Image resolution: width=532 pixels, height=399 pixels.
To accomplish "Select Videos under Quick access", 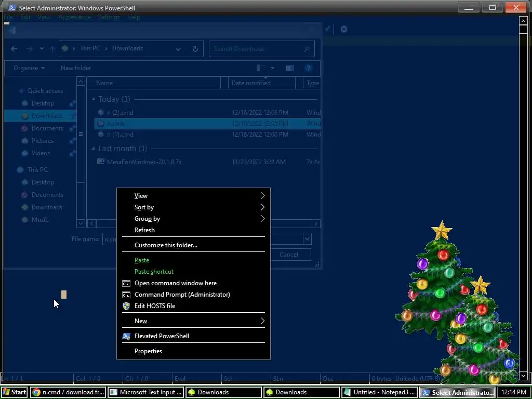I will [41, 153].
